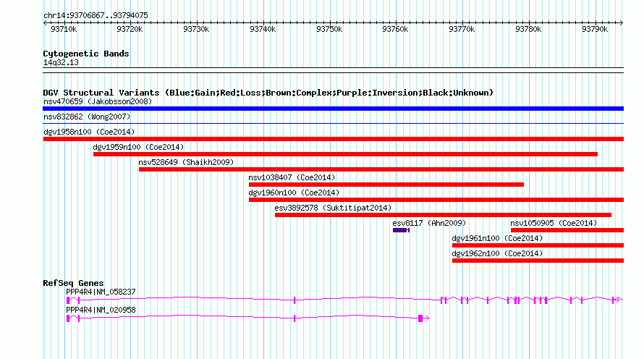
Task: Click the nsv832862 (Wong2007) label
Action: point(87,117)
